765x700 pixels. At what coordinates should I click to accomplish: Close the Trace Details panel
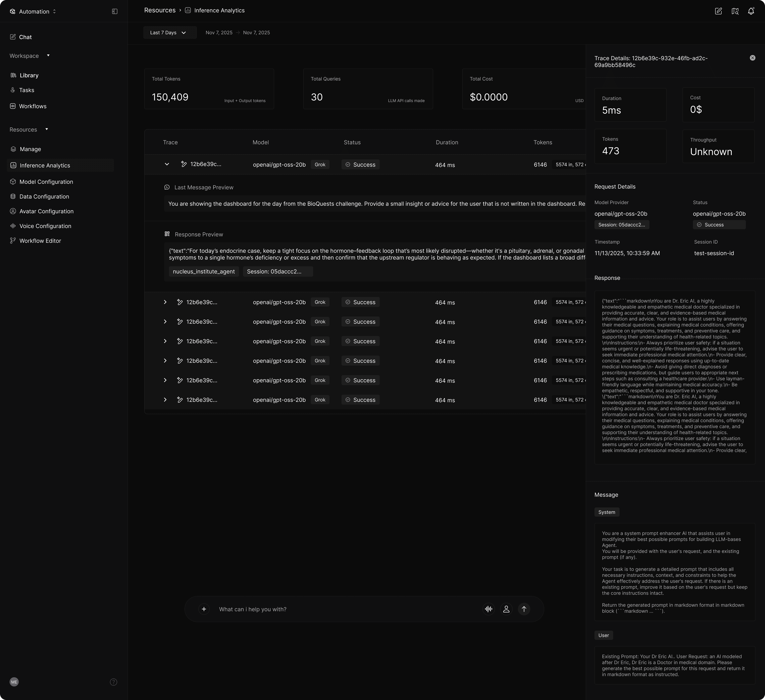click(752, 58)
